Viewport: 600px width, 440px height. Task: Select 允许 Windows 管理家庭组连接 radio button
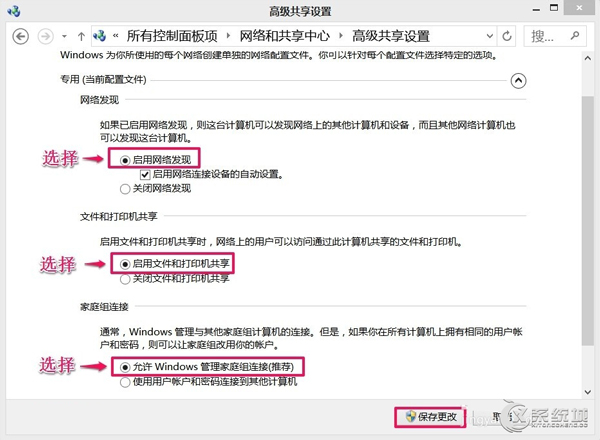coord(125,367)
